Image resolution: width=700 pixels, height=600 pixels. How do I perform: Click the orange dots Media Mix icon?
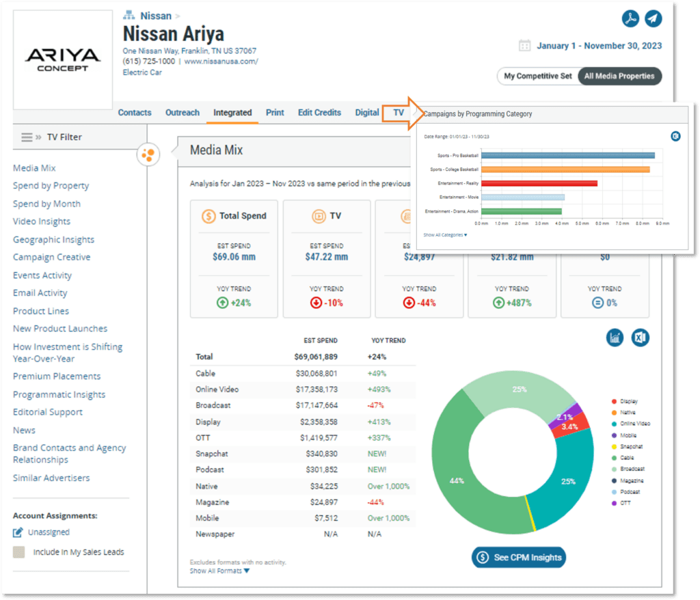(148, 154)
